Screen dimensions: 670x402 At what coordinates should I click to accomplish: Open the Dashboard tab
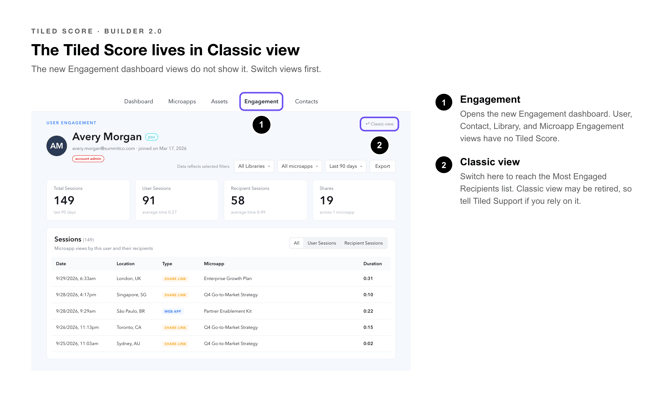tap(138, 101)
